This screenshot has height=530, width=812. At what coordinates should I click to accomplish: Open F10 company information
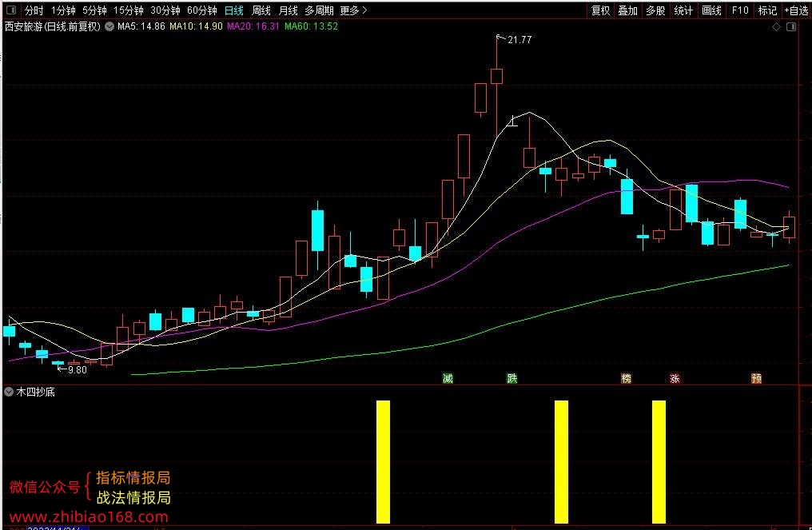click(739, 10)
